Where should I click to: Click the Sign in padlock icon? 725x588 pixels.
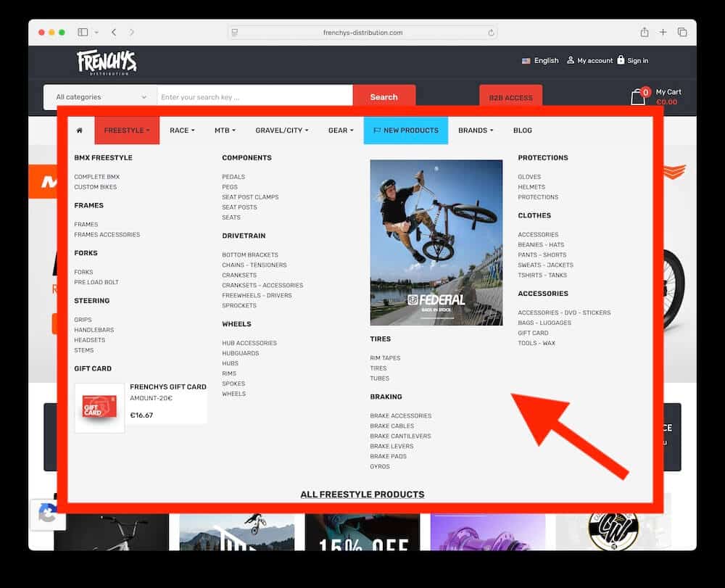pos(621,59)
